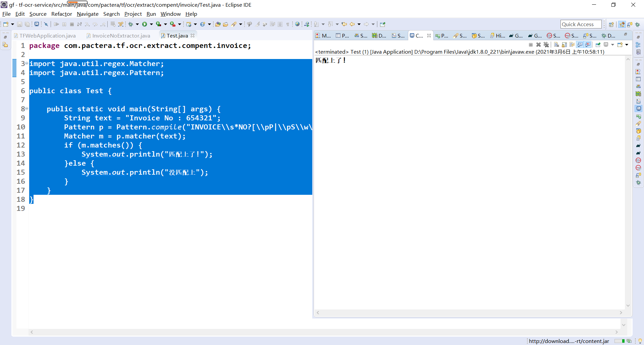Enable Scroll Lock in the console

tap(564, 44)
